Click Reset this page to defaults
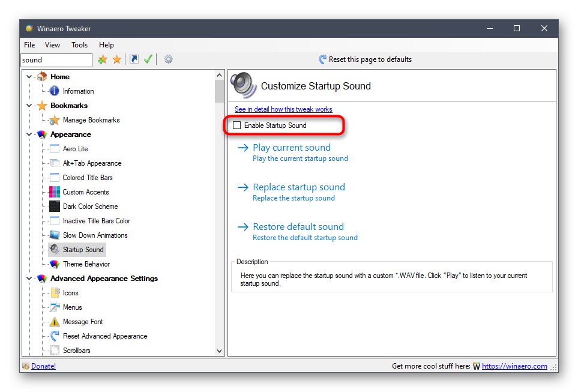The height and width of the screenshot is (392, 578). click(x=366, y=59)
